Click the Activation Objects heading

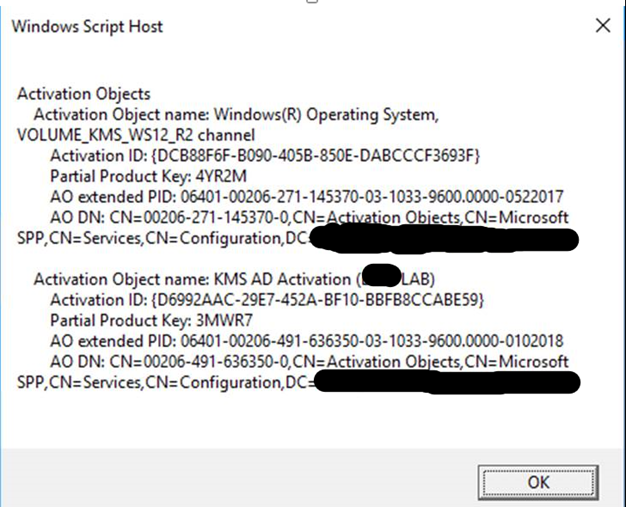(84, 94)
